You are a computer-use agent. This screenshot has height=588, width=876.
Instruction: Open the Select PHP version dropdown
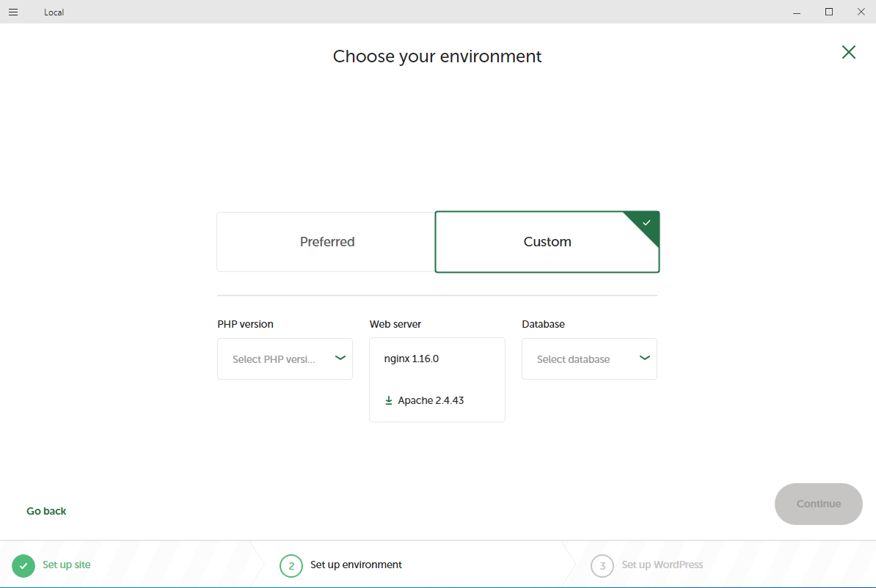[275, 359]
